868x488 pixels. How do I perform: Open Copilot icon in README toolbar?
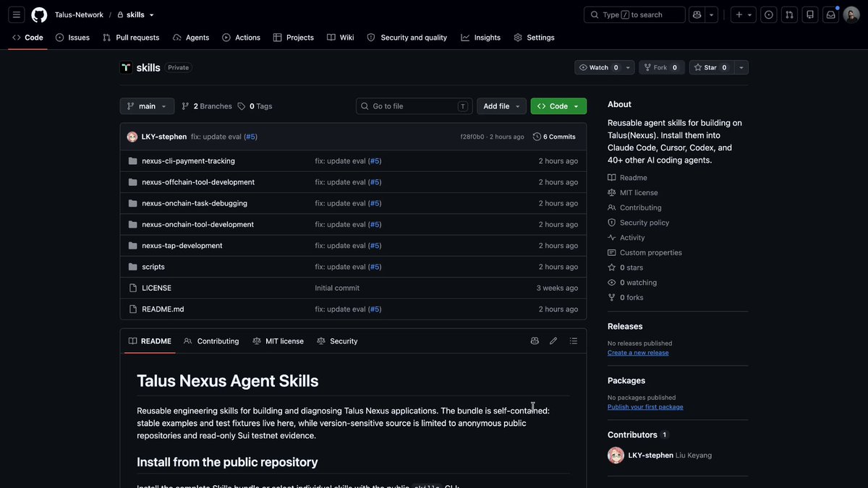click(x=535, y=341)
